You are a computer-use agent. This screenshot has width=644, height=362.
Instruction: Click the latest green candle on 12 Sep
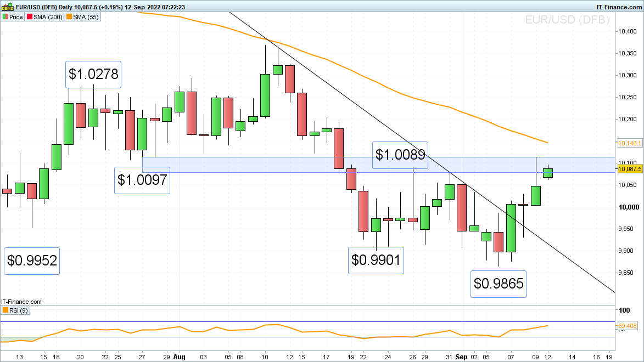pyautogui.click(x=548, y=173)
